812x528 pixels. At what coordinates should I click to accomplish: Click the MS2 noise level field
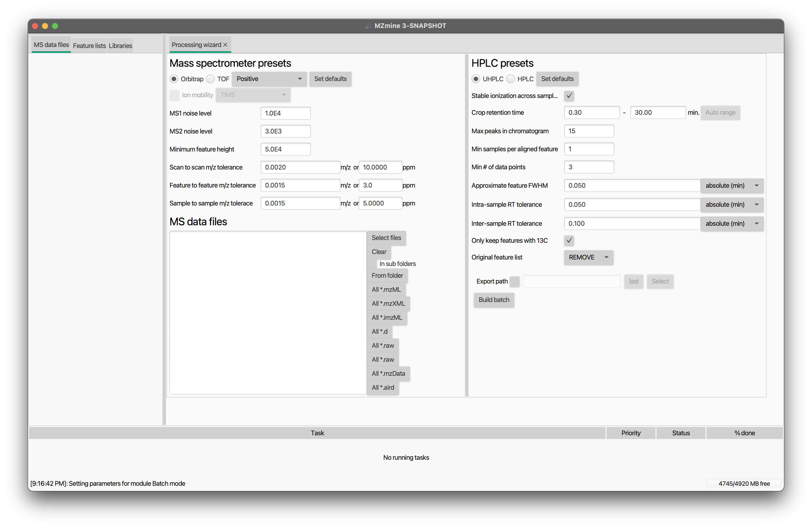285,131
